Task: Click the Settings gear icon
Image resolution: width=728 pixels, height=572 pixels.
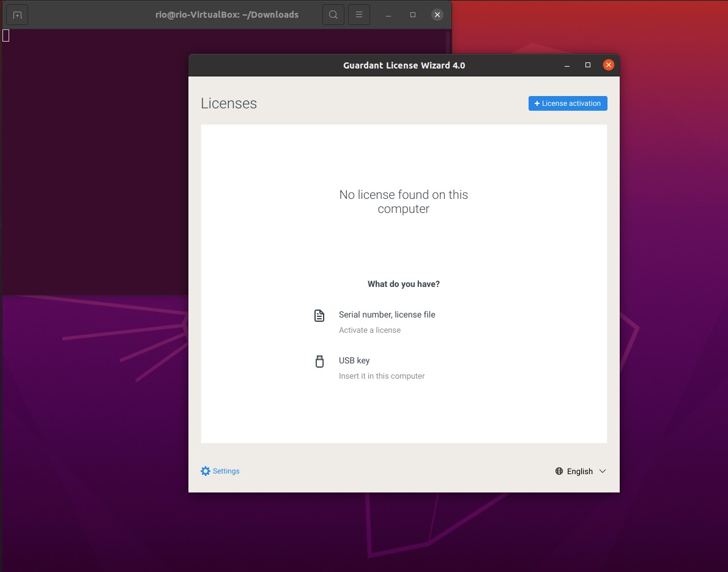Action: coord(205,471)
